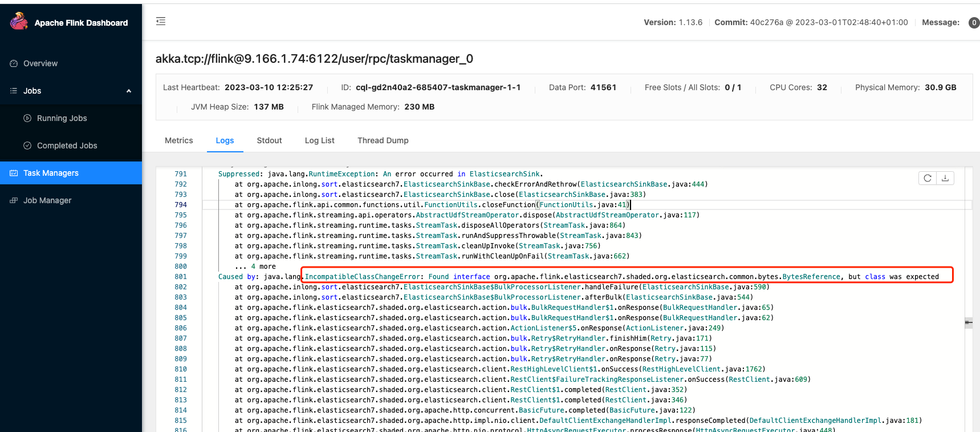Click the Job Manager build icon
980x432 pixels.
[14, 200]
